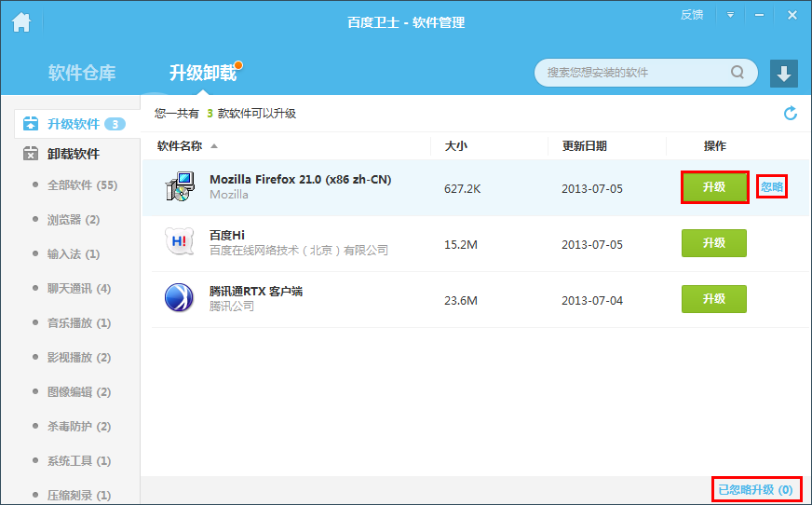Select the 百度Hi name text
The width and height of the screenshot is (812, 505).
point(227,235)
